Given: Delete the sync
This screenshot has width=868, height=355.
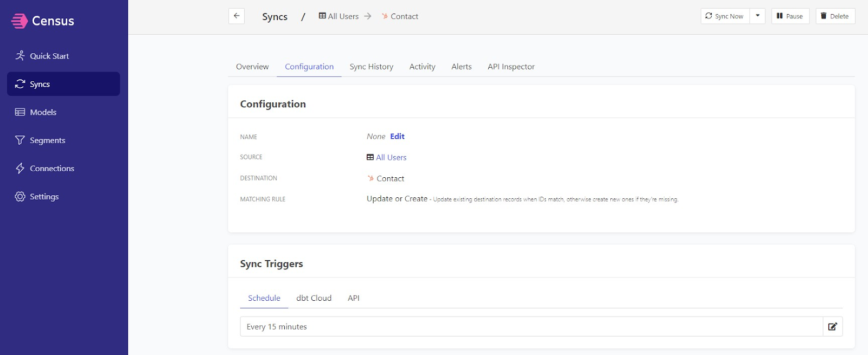Looking at the screenshot, I should [x=835, y=16].
